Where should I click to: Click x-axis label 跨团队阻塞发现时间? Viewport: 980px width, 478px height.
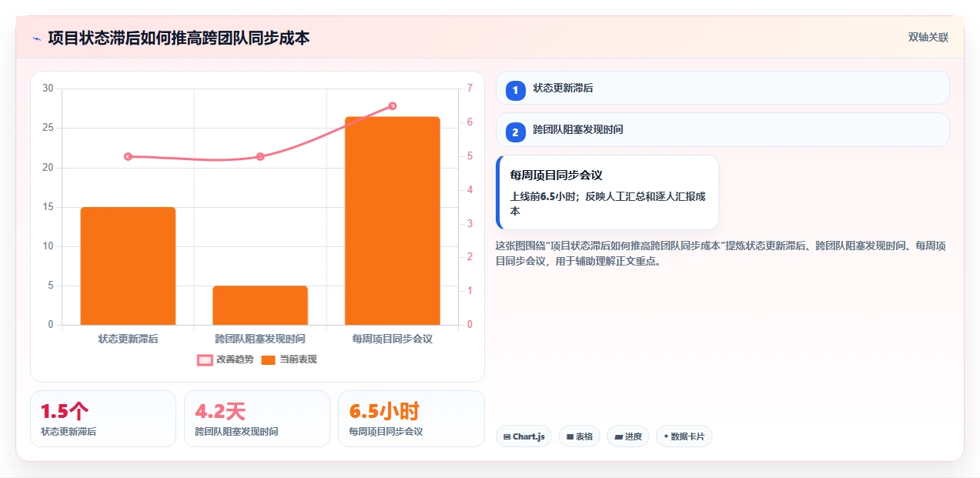click(x=260, y=339)
